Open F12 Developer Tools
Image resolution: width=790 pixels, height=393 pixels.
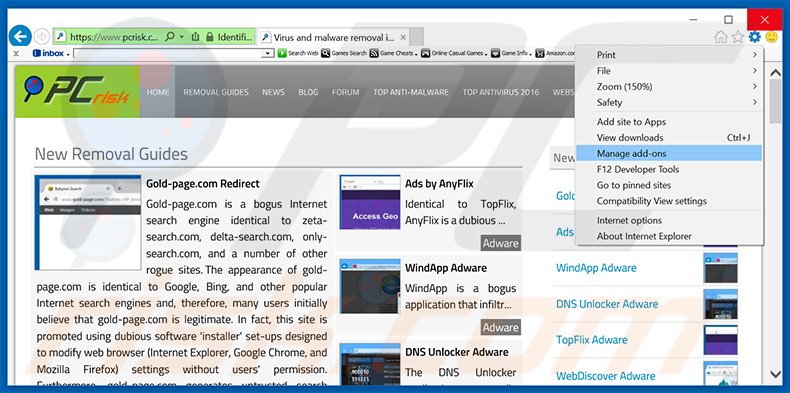click(669, 169)
